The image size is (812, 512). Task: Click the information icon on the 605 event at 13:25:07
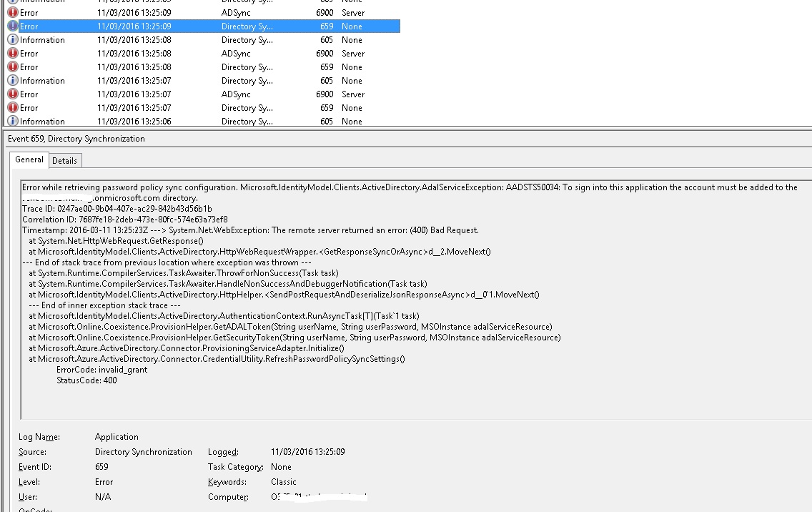tap(11, 80)
